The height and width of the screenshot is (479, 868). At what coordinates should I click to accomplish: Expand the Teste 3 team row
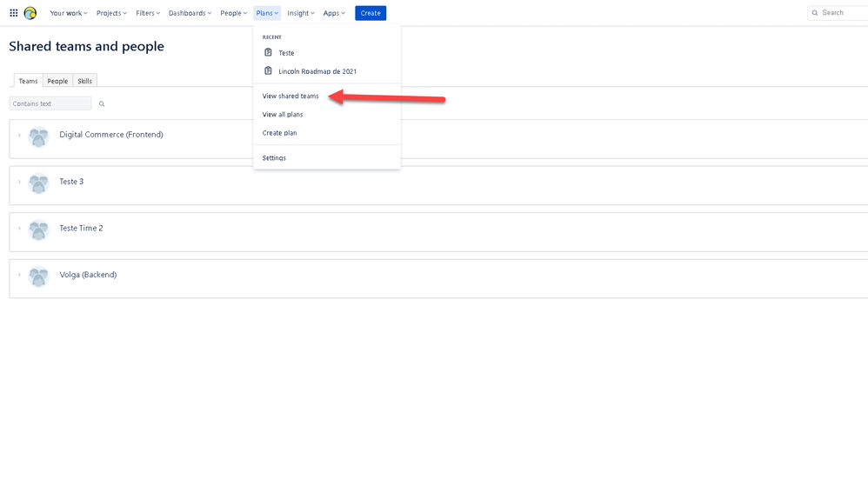pyautogui.click(x=19, y=182)
